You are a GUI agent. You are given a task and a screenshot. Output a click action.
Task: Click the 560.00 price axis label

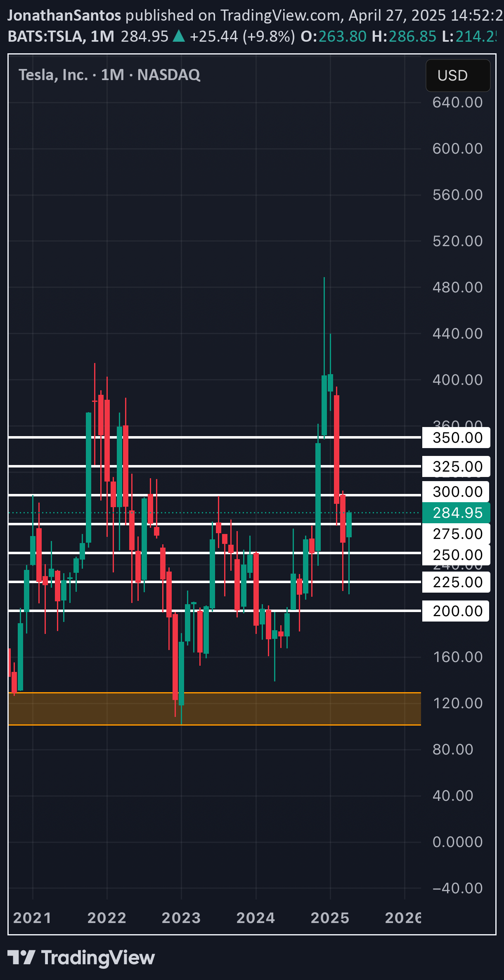pyautogui.click(x=457, y=195)
